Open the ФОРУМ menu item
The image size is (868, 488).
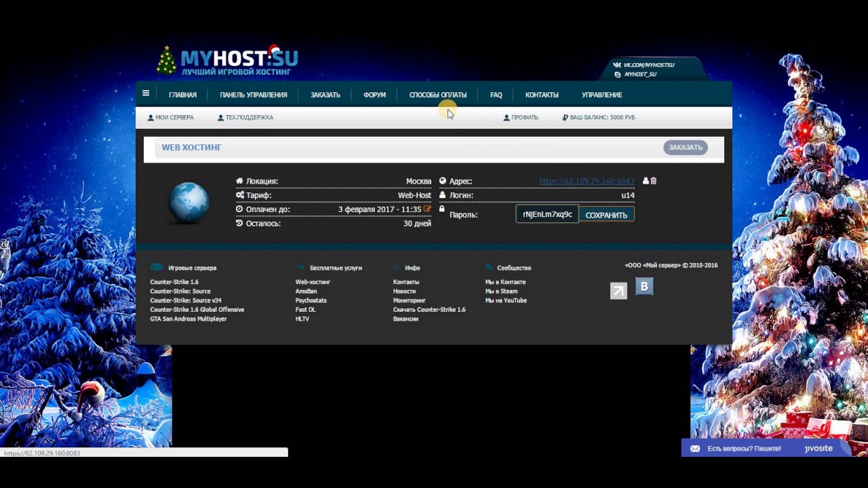374,95
